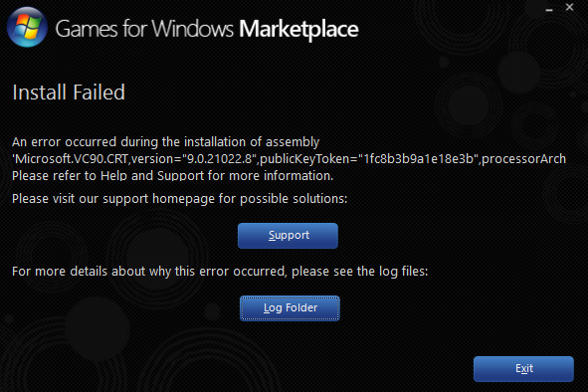Viewport: 588px width, 392px height.
Task: Click the 'Microsoft.VC90.CRT' assembly name text
Action: tap(70, 159)
